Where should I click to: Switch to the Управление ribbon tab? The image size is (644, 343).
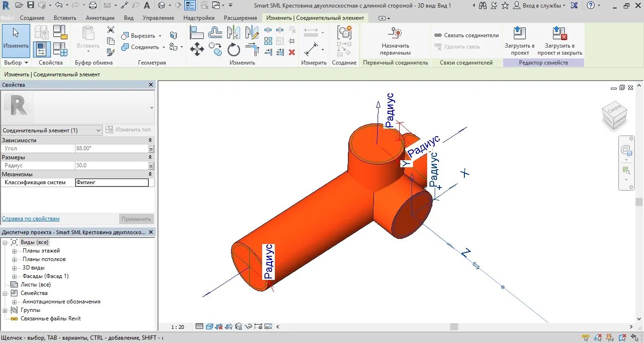(x=158, y=18)
